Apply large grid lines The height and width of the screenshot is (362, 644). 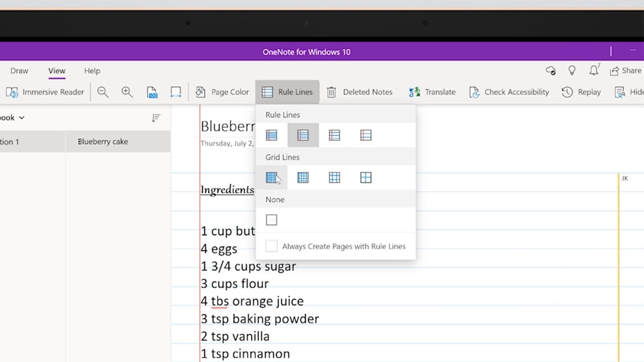(x=335, y=177)
